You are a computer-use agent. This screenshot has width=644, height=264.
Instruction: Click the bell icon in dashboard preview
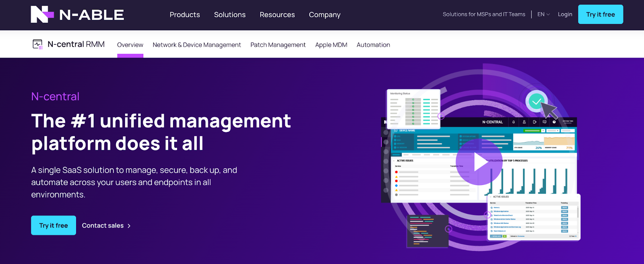pos(514,122)
